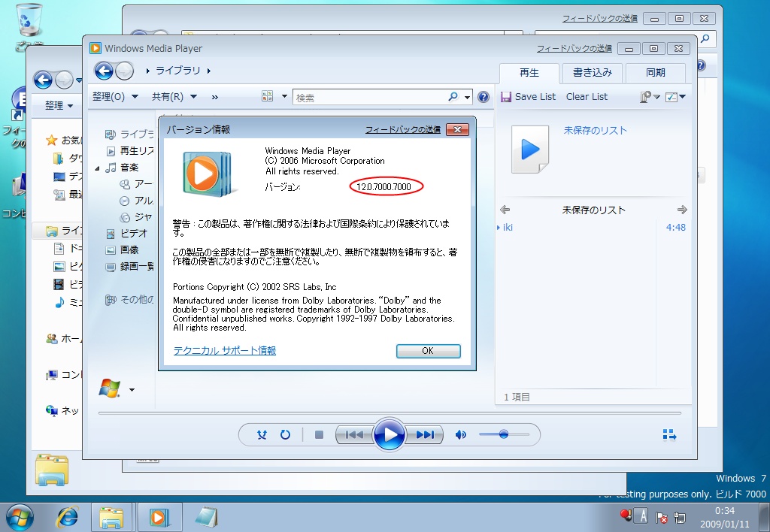Click フィードバックの送信 link in Media Player title
The image size is (770, 532).
(574, 48)
